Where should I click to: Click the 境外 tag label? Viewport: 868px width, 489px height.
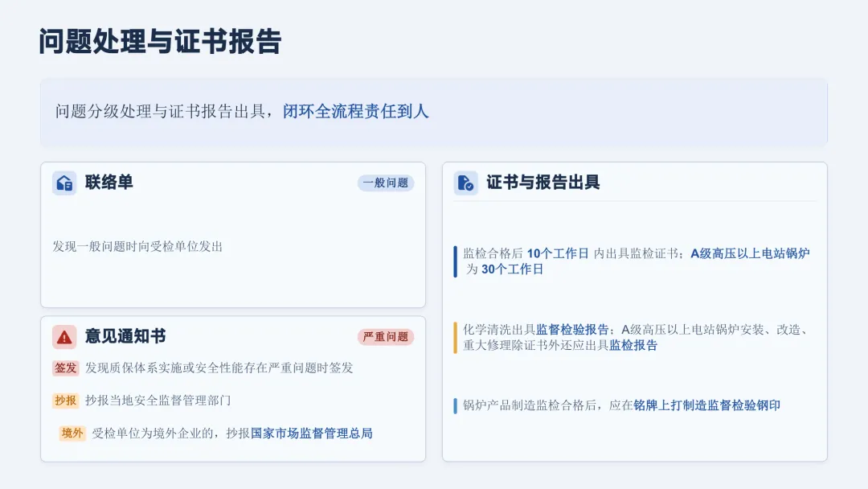tap(72, 433)
